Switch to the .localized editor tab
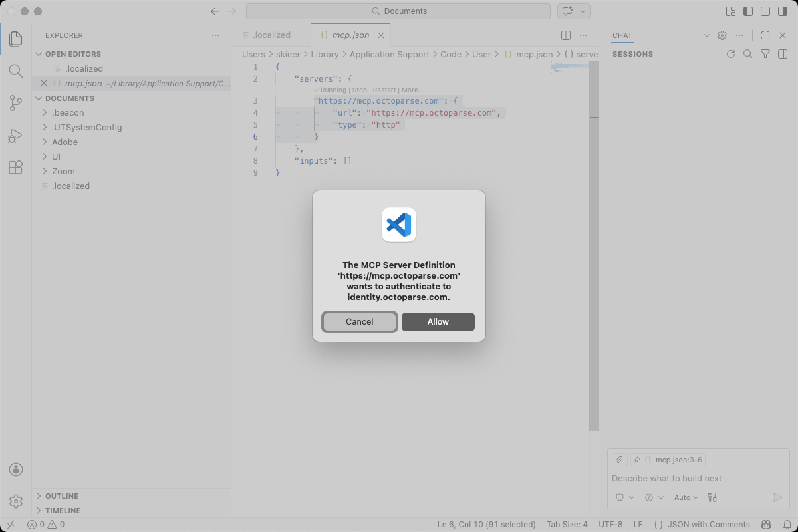The image size is (798, 532). tap(271, 35)
